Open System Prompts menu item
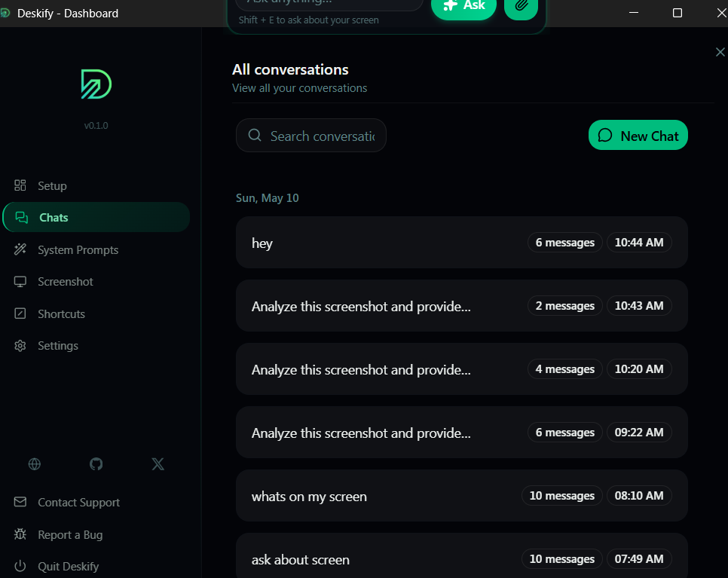Viewport: 728px width, 578px height. tap(96, 249)
